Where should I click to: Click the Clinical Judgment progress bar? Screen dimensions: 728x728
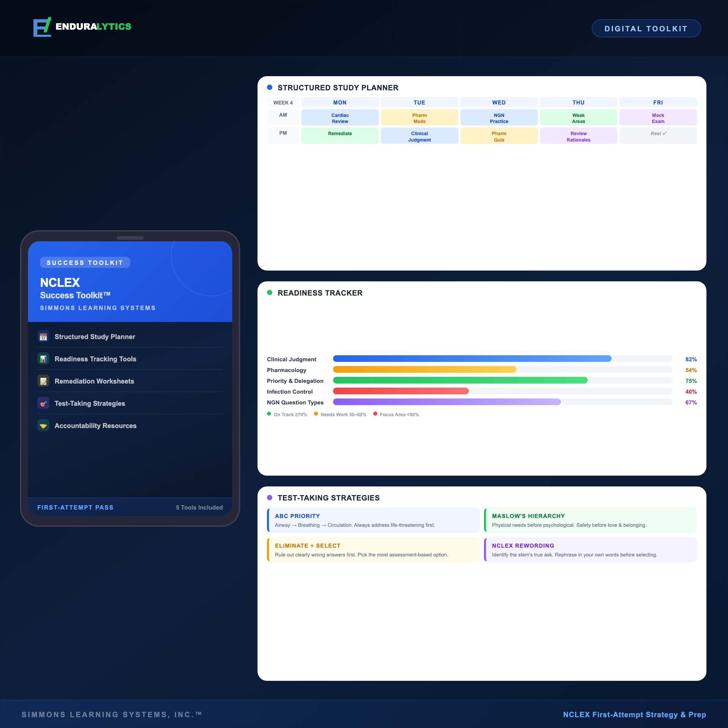pyautogui.click(x=503, y=359)
